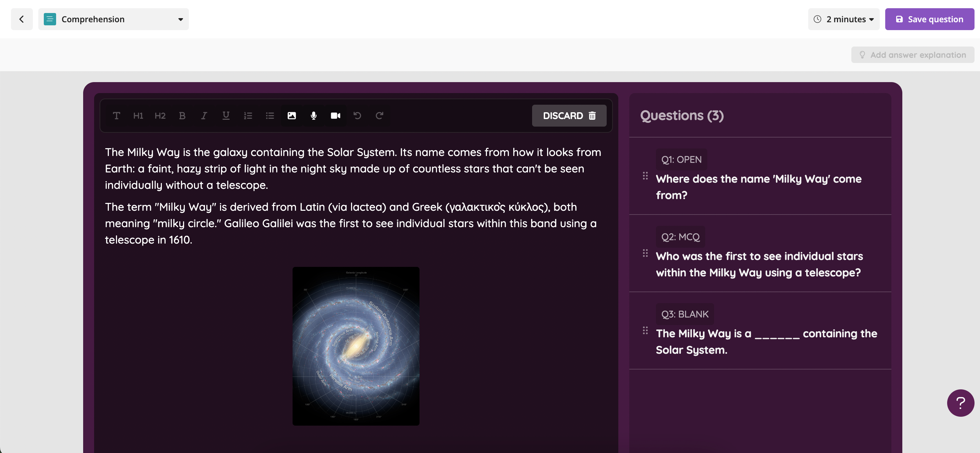This screenshot has height=453, width=980.
Task: Open the Comprehension question type dropdown
Action: pyautogui.click(x=113, y=19)
